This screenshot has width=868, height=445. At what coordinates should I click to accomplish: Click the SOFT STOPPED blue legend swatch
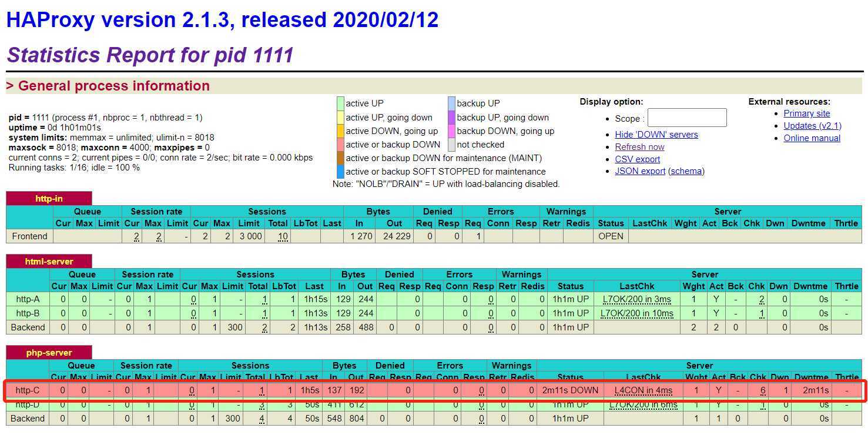[340, 172]
